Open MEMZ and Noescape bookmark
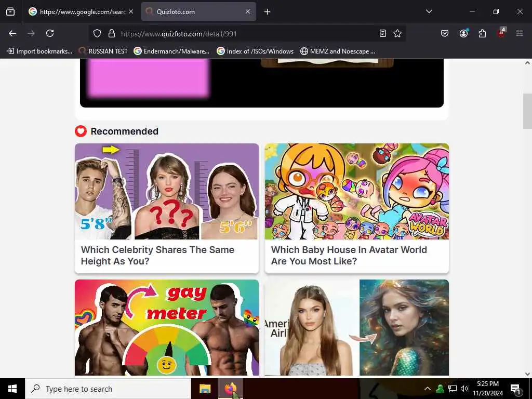Screen dimensions: 532x399 click(338, 51)
